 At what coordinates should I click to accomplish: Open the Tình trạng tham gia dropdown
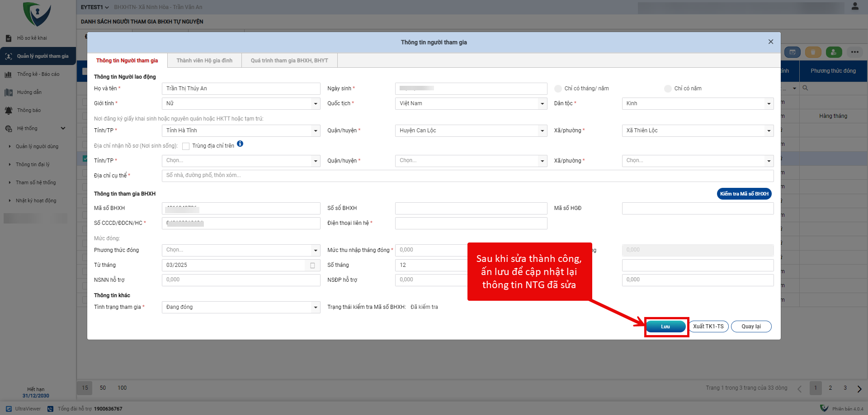(316, 308)
